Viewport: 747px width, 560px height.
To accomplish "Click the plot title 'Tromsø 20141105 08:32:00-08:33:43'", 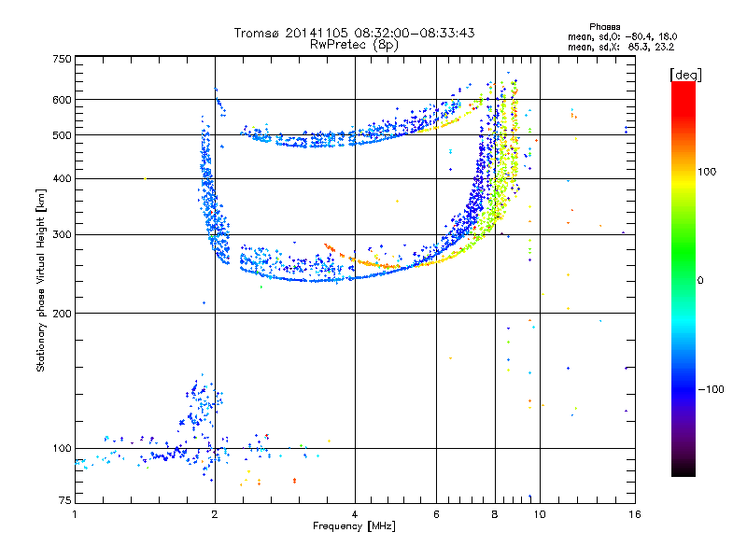I will pos(355,33).
